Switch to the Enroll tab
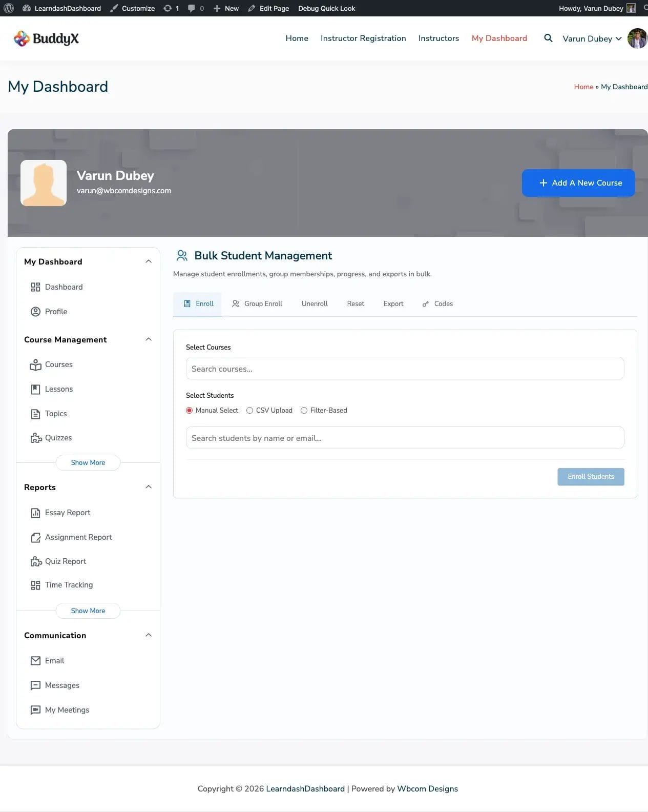 point(198,304)
